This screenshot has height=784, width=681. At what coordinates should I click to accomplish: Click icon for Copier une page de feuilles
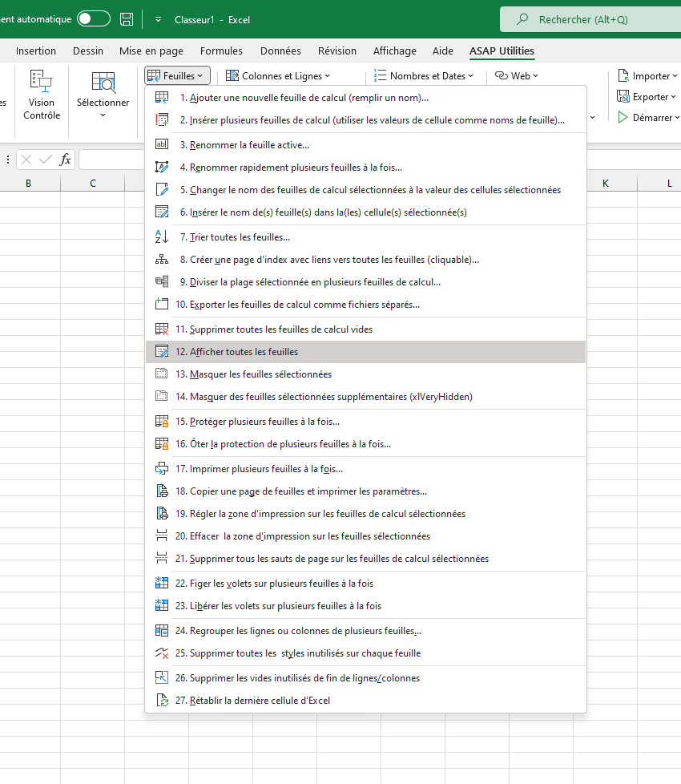(161, 491)
